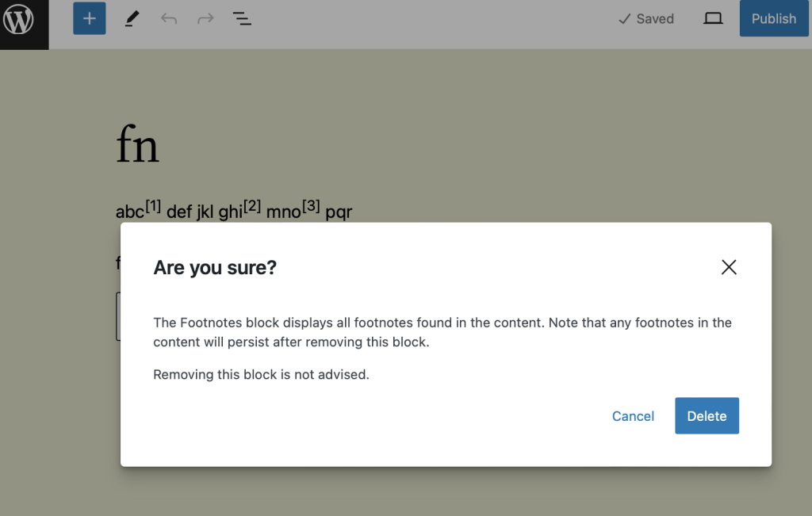This screenshot has height=516, width=812.
Task: Click the truncated paragraph starting with f
Action: tap(118, 263)
